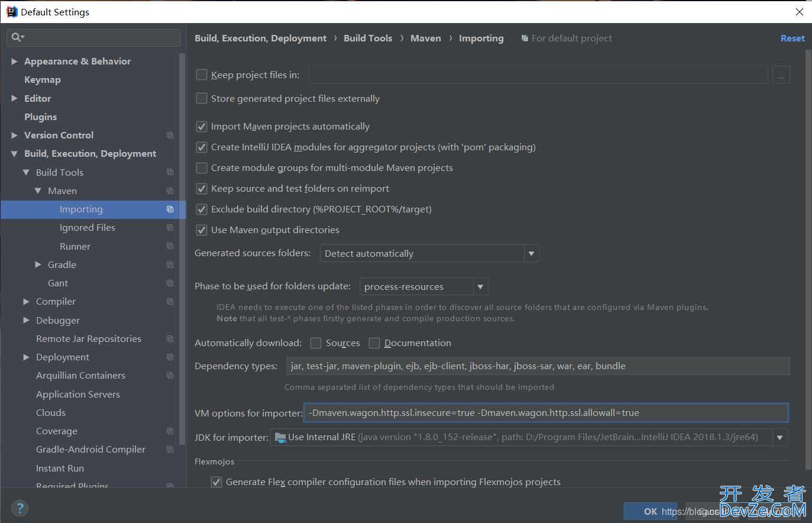Image resolution: width=812 pixels, height=523 pixels.
Task: Collapse Build, Execution, Deployment section
Action: [x=14, y=154]
